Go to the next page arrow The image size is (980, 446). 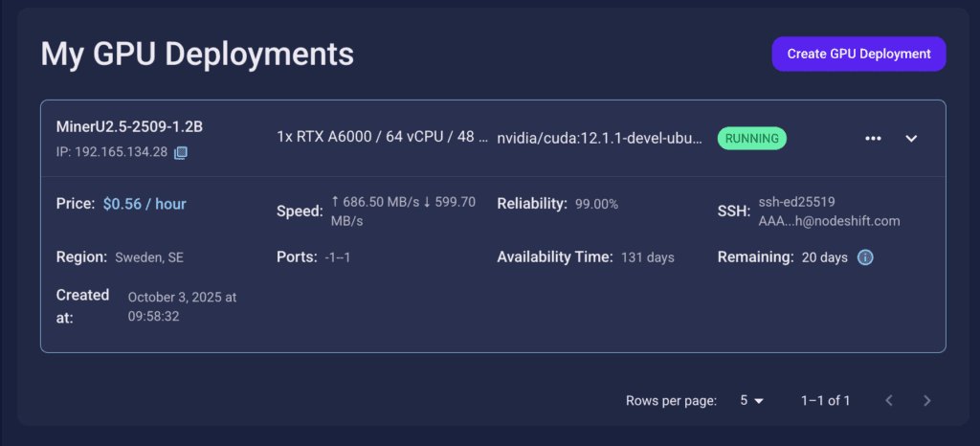pyautogui.click(x=926, y=401)
